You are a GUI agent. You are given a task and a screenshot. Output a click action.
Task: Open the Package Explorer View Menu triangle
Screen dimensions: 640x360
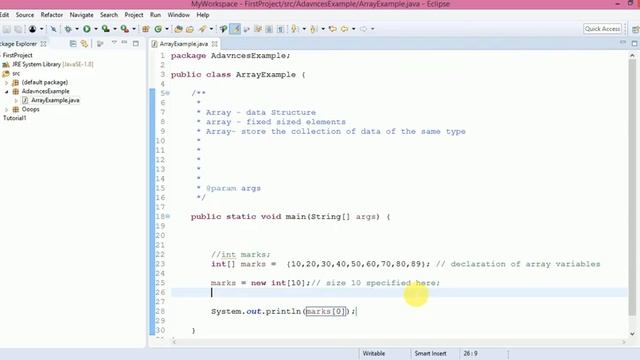[x=114, y=43]
